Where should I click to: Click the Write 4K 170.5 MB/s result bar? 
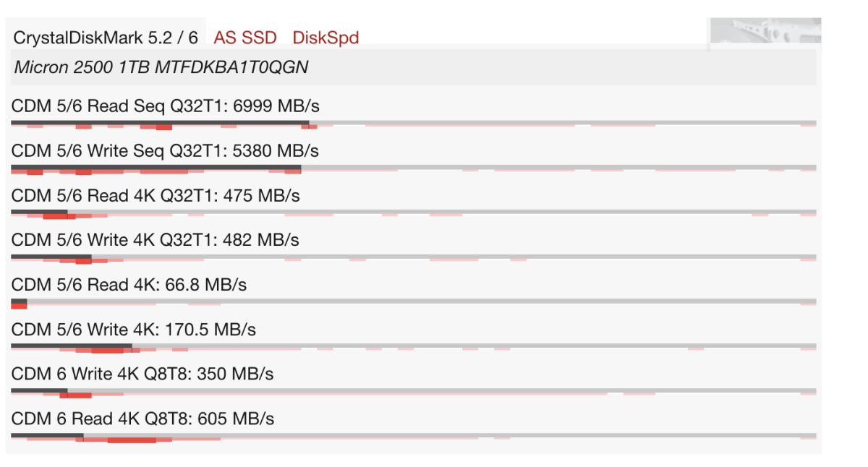point(71,346)
